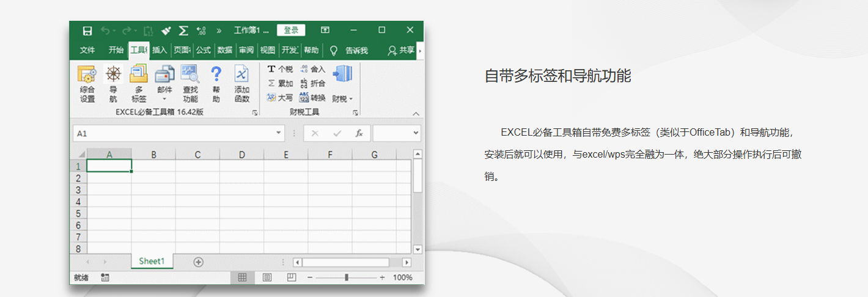Screen dimensions: 868x297
Task: Click the 100% zoom level
Action: 402,277
